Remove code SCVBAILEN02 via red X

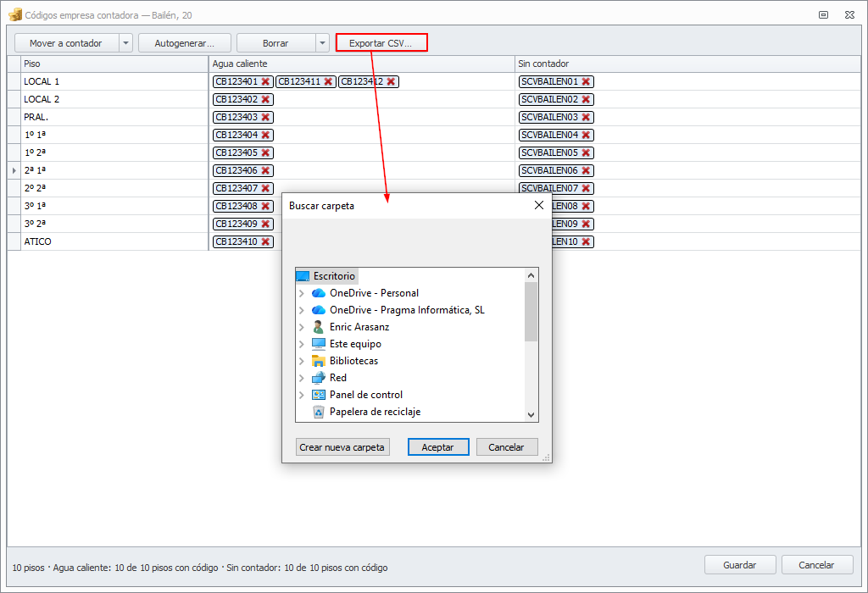pos(586,100)
